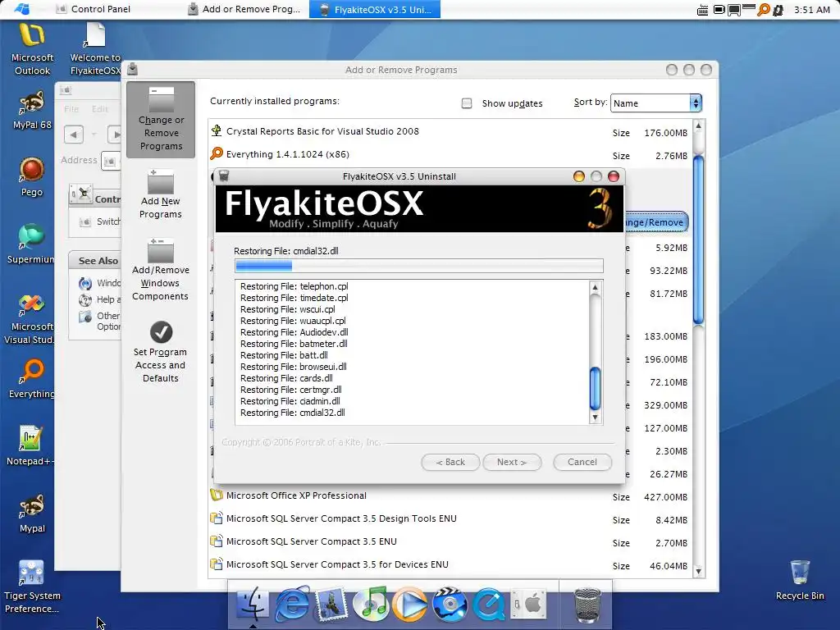Open the Sort by Name dropdown
Image resolution: width=840 pixels, height=630 pixels.
[655, 103]
